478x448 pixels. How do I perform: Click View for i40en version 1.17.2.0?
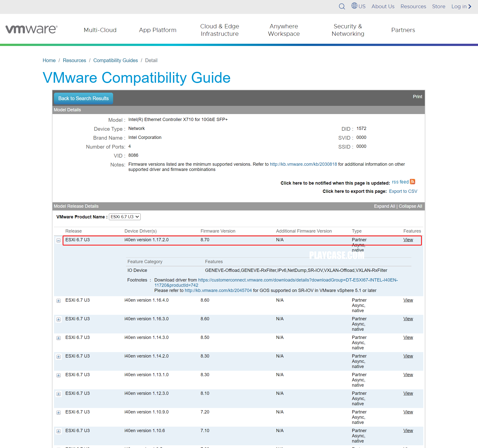pos(408,240)
